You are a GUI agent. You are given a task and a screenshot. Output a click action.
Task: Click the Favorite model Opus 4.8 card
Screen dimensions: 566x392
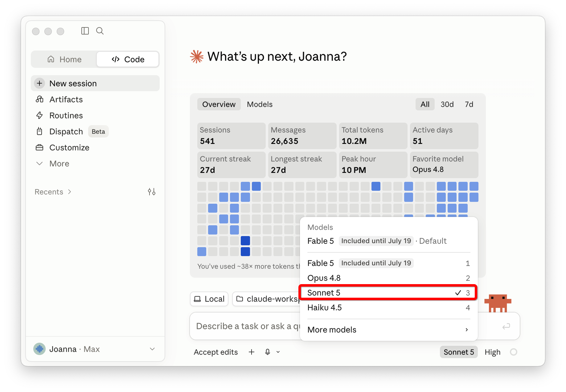point(444,165)
